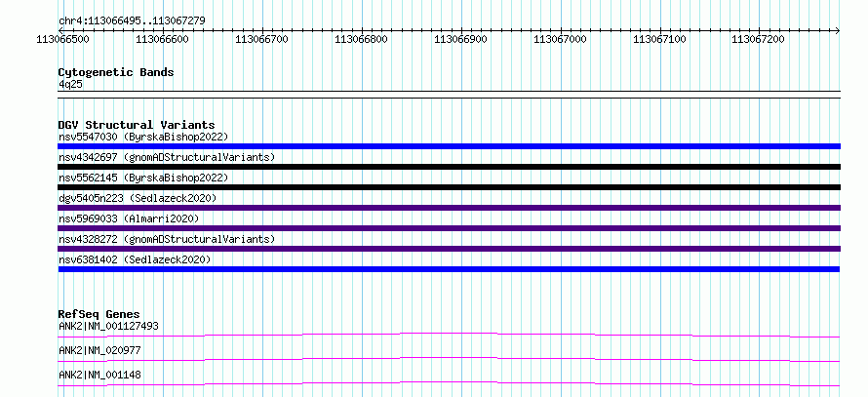Open variant nsv4328272 (gnomADStructuralVariants) label
Screen dimensions: 868x397
pyautogui.click(x=167, y=239)
